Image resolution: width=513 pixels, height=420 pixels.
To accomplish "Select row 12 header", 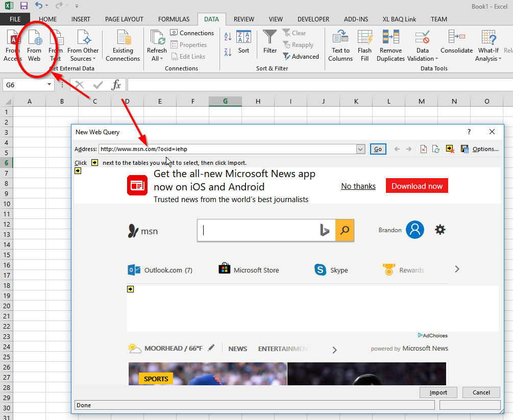I will point(7,225).
